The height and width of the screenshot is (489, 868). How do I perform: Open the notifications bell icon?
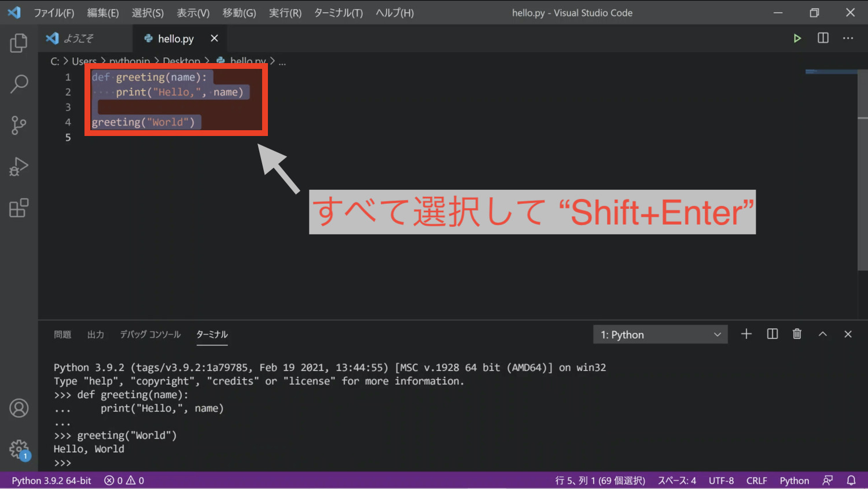pyautogui.click(x=851, y=480)
